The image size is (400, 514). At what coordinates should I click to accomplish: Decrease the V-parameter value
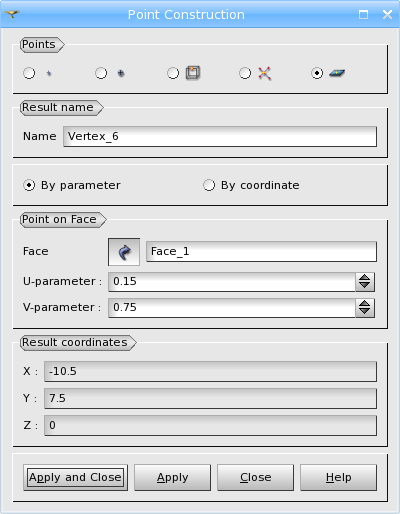pyautogui.click(x=365, y=311)
